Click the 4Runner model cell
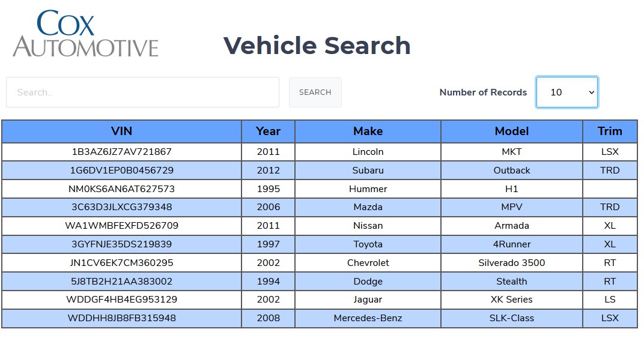The height and width of the screenshot is (341, 644). pos(512,244)
